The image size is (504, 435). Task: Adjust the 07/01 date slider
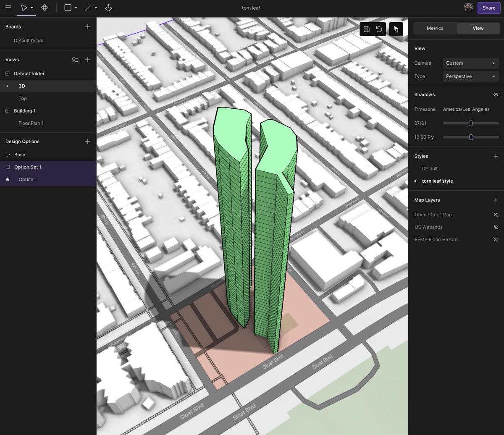point(471,123)
